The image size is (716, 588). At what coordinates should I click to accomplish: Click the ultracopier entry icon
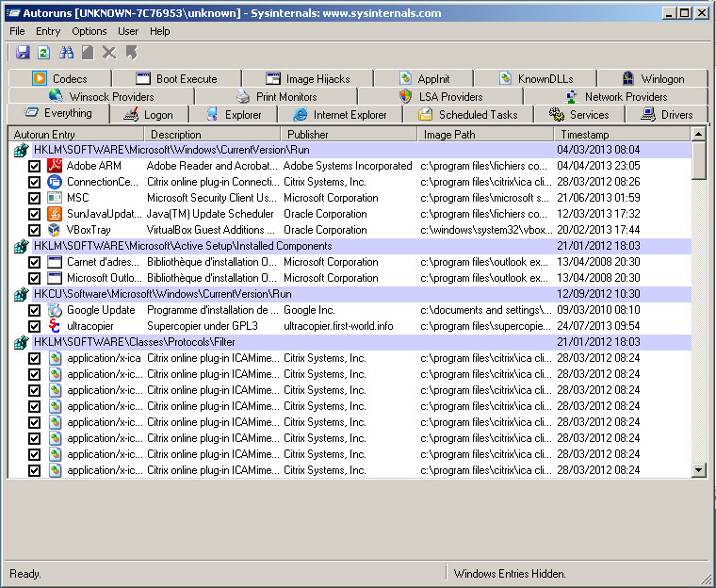click(x=55, y=326)
